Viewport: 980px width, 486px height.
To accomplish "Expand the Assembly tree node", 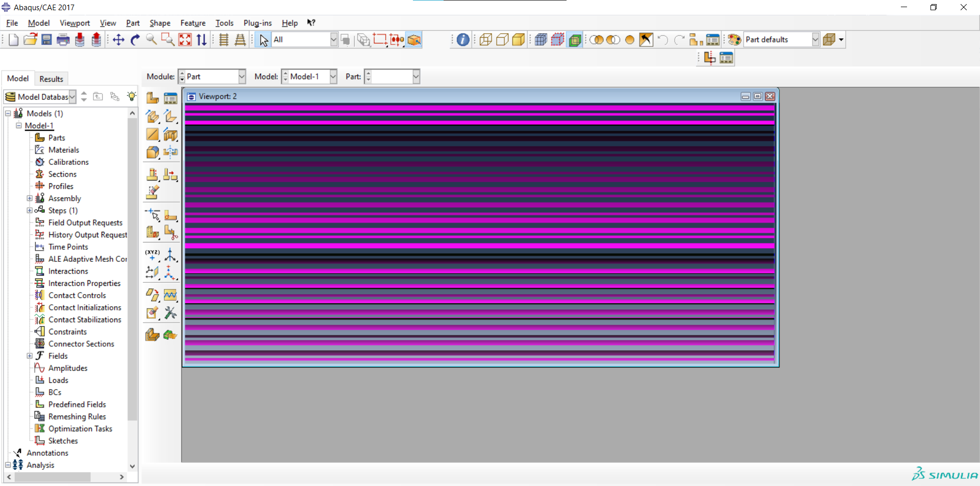I will pyautogui.click(x=30, y=199).
